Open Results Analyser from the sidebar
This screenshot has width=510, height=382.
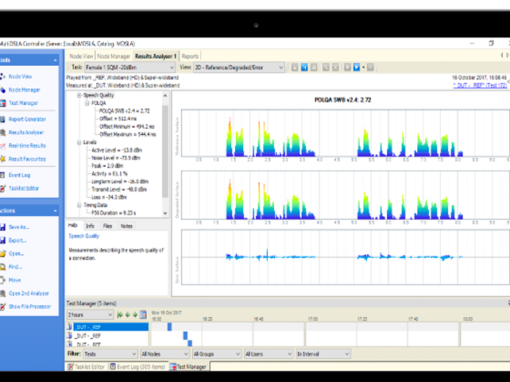pyautogui.click(x=26, y=132)
